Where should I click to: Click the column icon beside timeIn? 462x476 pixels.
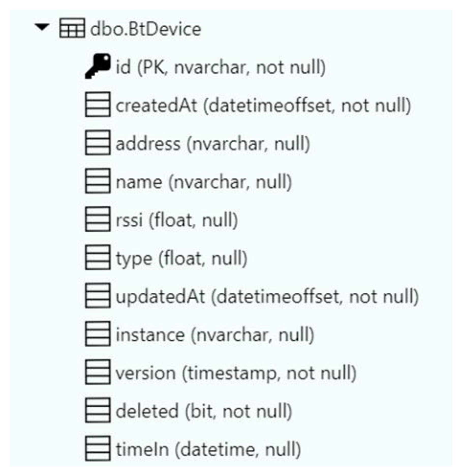(x=98, y=448)
